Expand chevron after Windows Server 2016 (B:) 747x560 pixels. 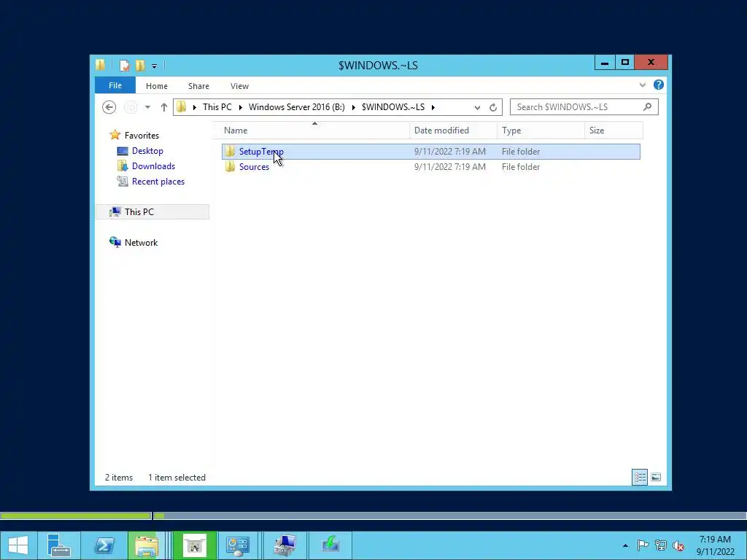click(x=354, y=107)
